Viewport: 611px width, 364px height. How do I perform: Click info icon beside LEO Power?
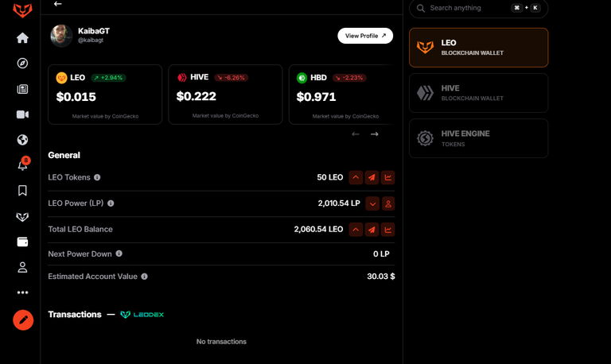(111, 203)
